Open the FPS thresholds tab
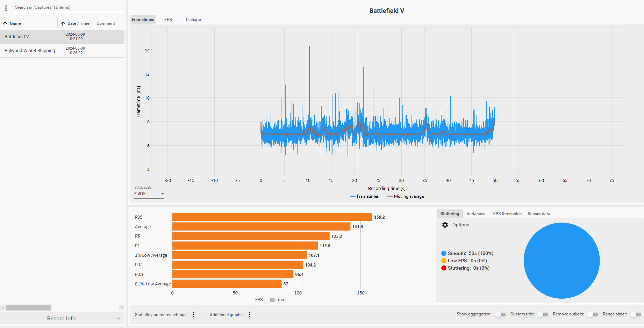The width and height of the screenshot is (644, 328). (x=507, y=214)
